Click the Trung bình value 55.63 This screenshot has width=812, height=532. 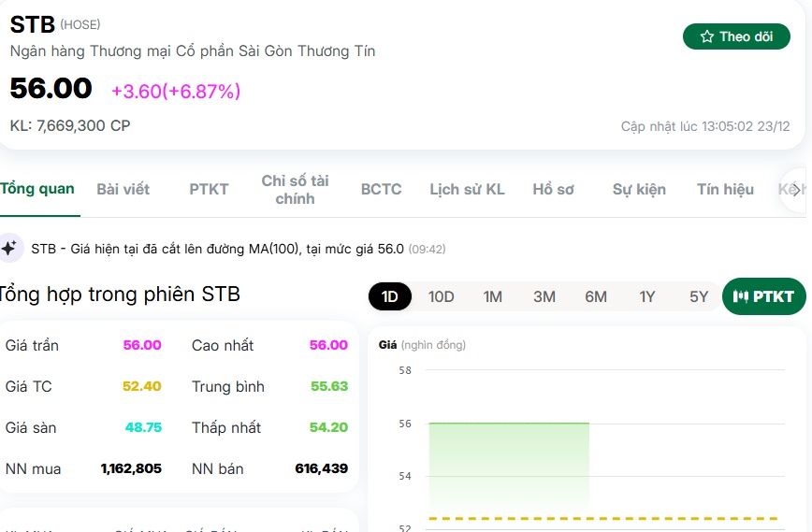329,386
